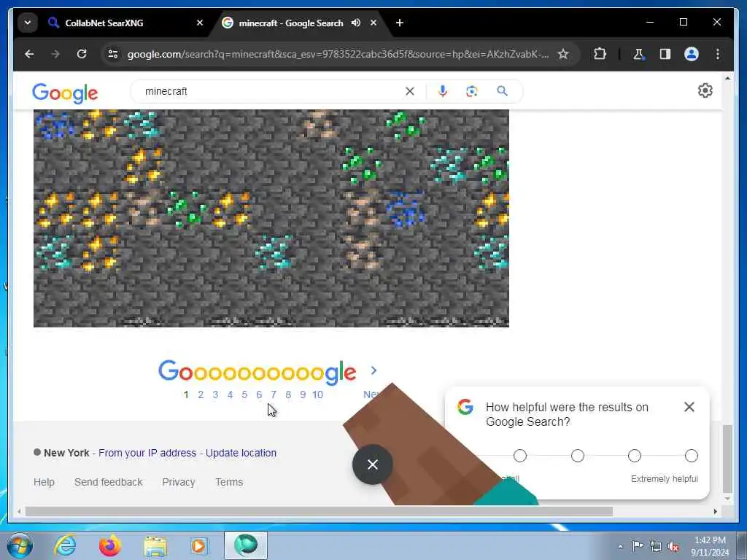Clear the search query text

point(410,91)
